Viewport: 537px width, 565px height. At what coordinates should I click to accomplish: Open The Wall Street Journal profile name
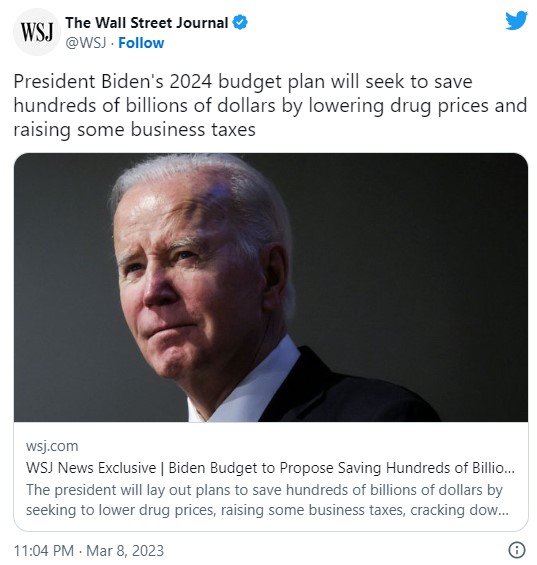coord(147,23)
